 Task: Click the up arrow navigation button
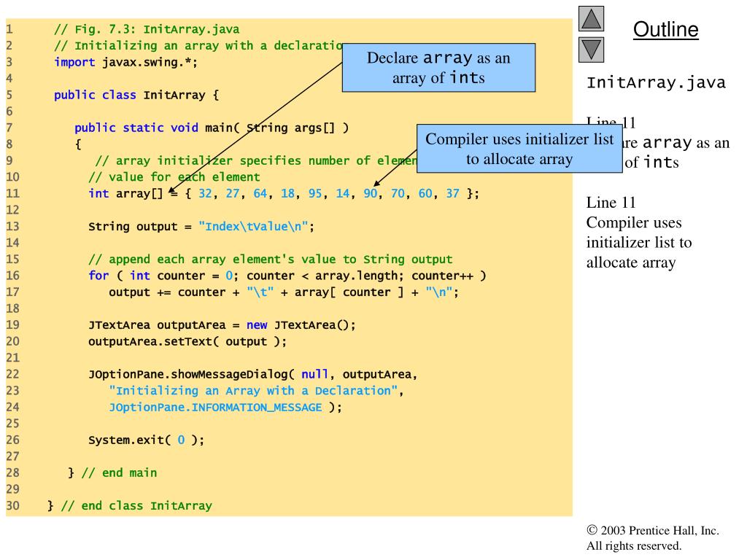pos(591,18)
